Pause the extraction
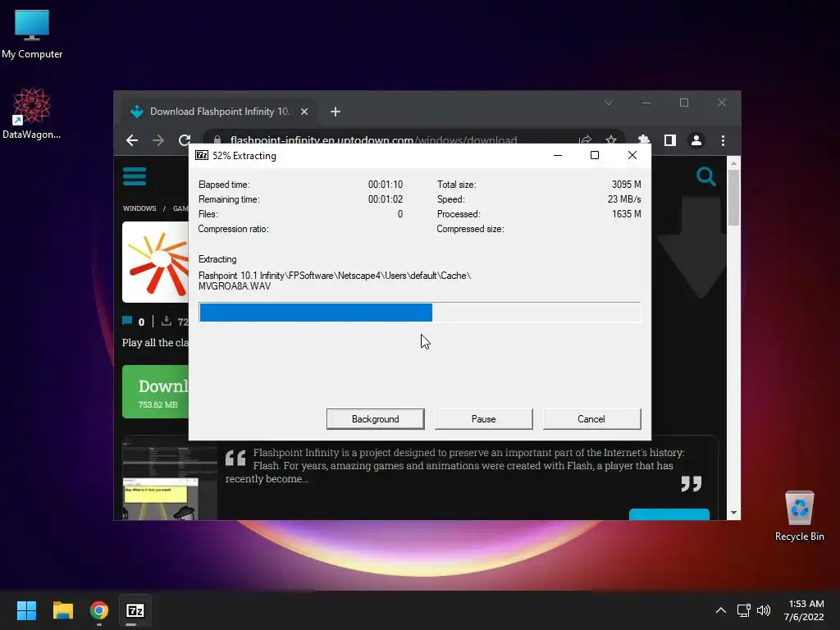 (x=483, y=419)
